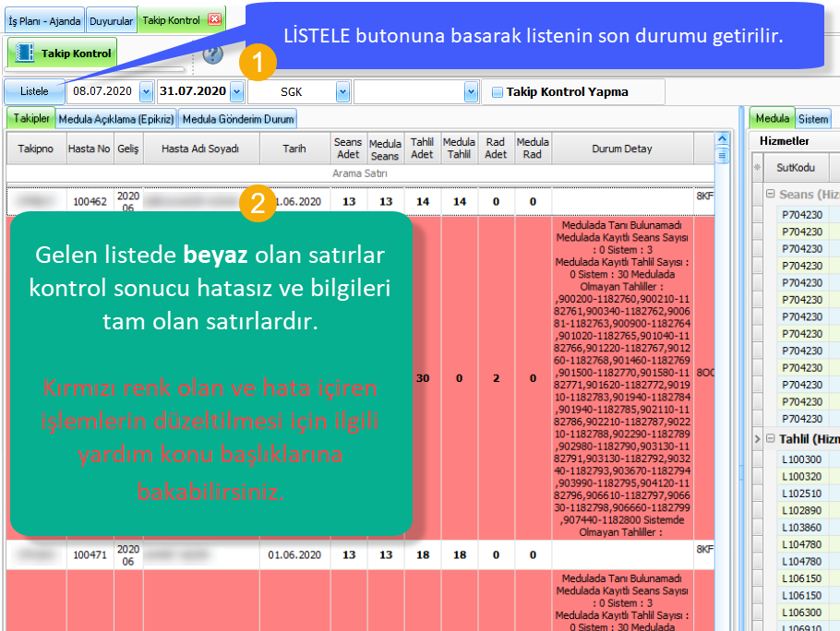840x631 pixels.
Task: Expand the SGK institution dropdown
Action: 342,92
